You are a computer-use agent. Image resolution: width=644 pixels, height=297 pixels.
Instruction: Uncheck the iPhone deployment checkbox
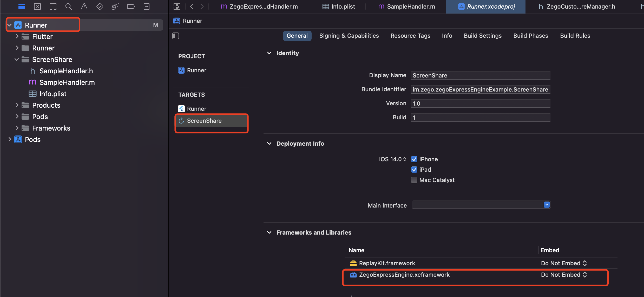[x=414, y=159]
